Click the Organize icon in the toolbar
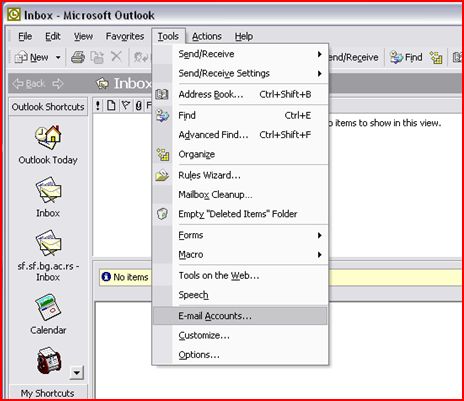Image resolution: width=464 pixels, height=401 pixels. [x=436, y=57]
